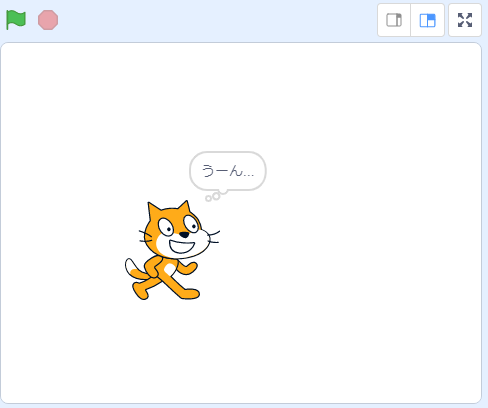Switch to the large stage layout
Viewport: 488px width, 408px height.
pos(427,20)
